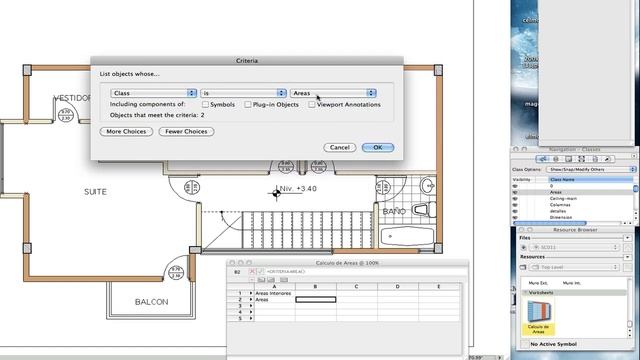Viewport: 640px width, 360px height.
Task: Toggle visibility eye for Areas class
Action: [515, 192]
